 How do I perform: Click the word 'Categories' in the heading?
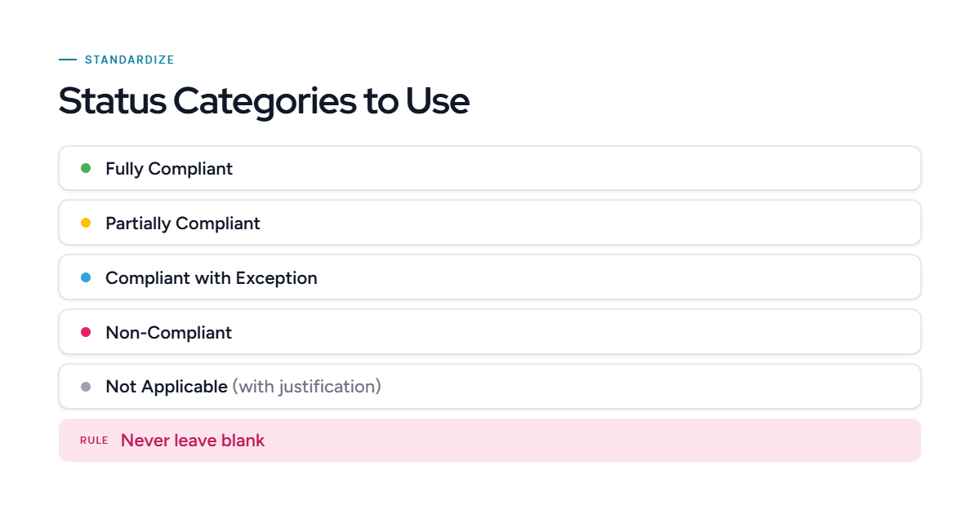click(265, 102)
